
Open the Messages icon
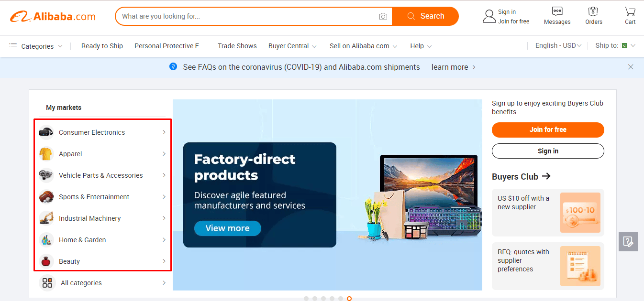[x=557, y=11]
